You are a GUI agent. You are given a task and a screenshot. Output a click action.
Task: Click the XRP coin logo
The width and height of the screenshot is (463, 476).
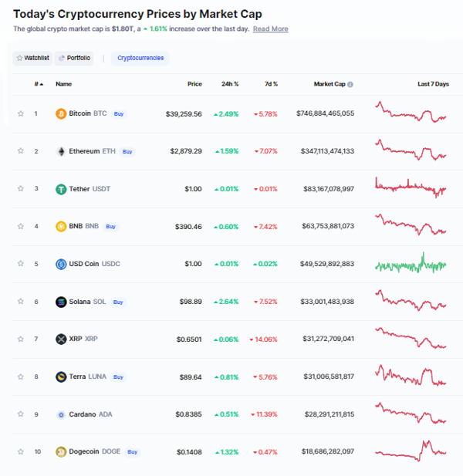[61, 339]
